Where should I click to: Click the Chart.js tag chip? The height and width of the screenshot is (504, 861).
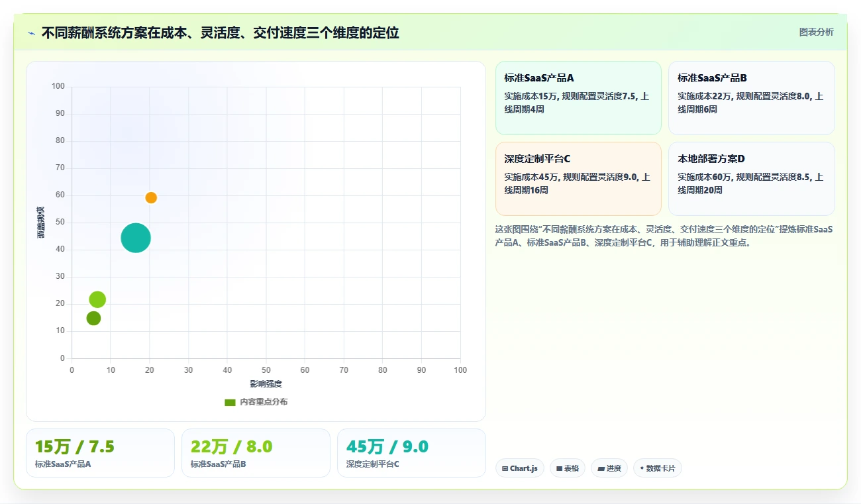coord(520,468)
